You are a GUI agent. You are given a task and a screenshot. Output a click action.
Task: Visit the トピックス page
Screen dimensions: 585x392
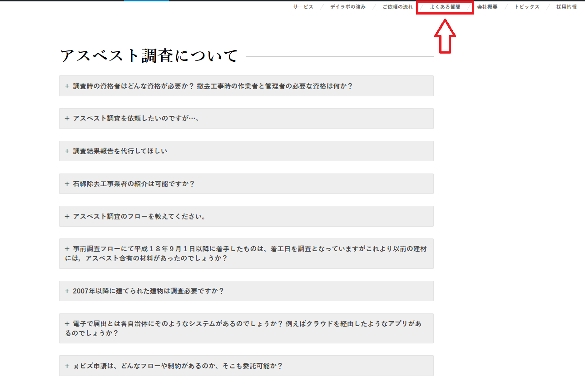click(527, 7)
